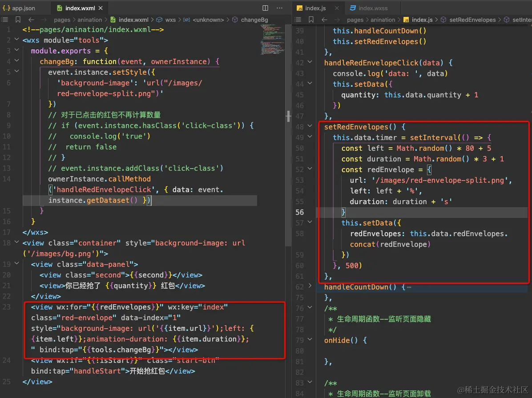Collapse setRedEnvelopes function at line 48
The image size is (532, 398).
click(x=310, y=126)
